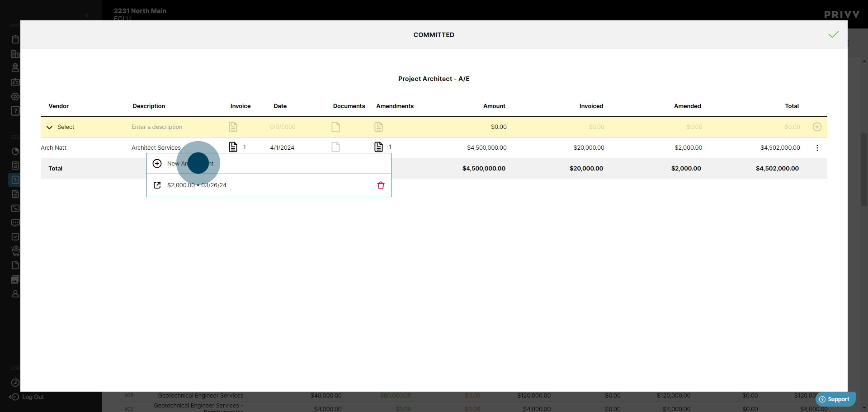Screen dimensions: 868x412
Task: Click Geotechnical Engineer Services row 408 in background
Action: coord(201,396)
